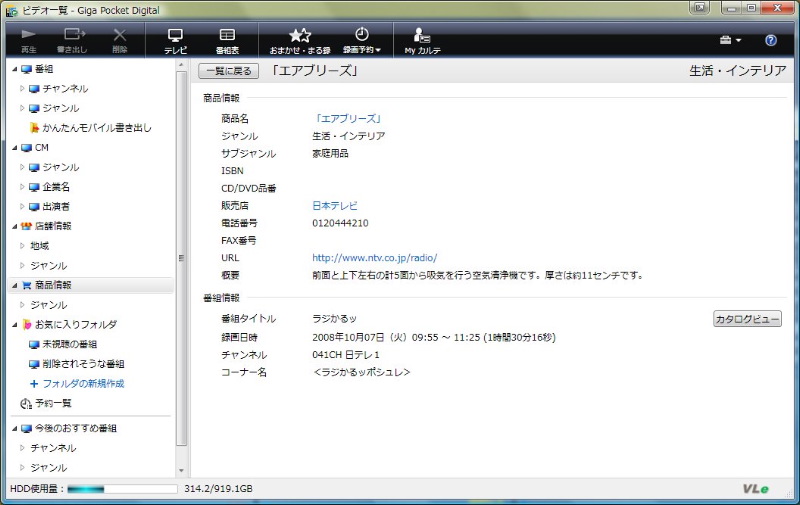Click the 書き出し export icon

coord(73,39)
